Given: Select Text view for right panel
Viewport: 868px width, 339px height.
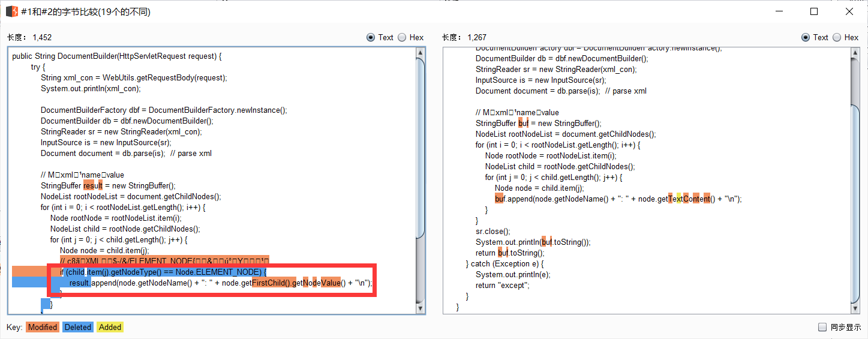Looking at the screenshot, I should (806, 37).
